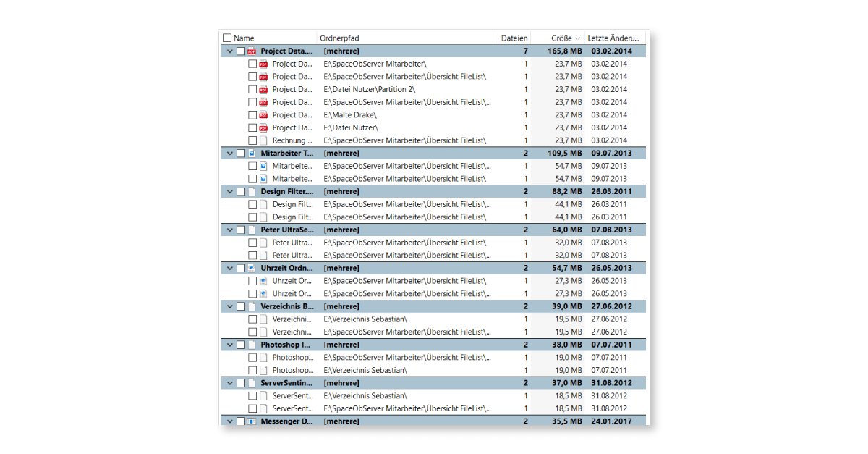The height and width of the screenshot is (454, 868).
Task: Check the Verzeichnis B... group checkbox
Action: [x=241, y=307]
